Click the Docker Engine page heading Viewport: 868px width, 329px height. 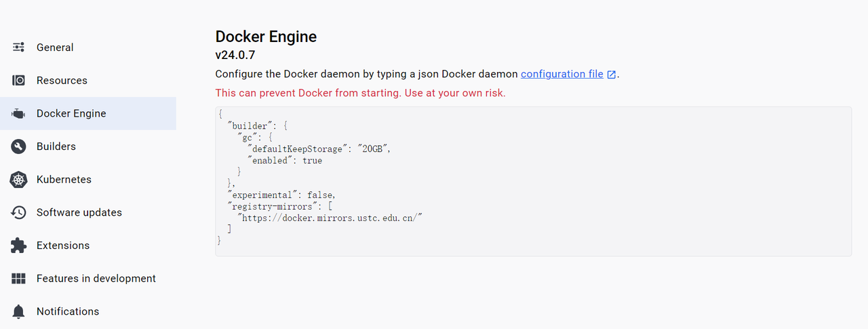coord(266,37)
